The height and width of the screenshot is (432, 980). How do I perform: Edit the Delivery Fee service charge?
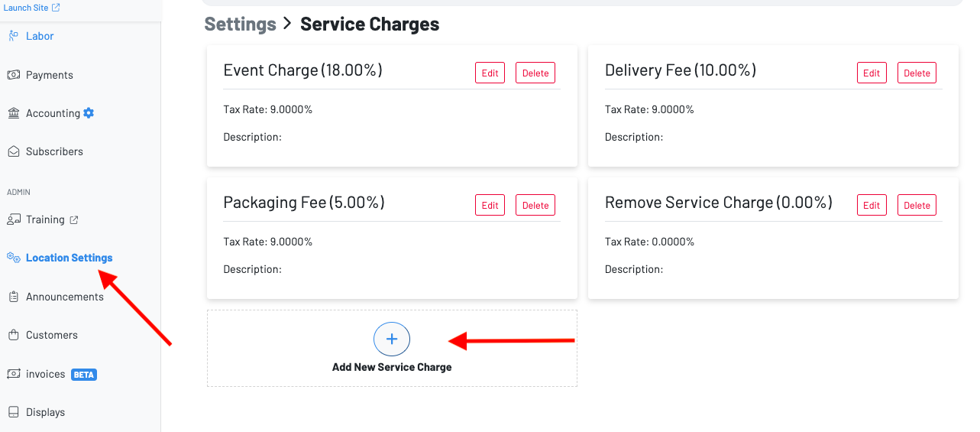point(872,73)
